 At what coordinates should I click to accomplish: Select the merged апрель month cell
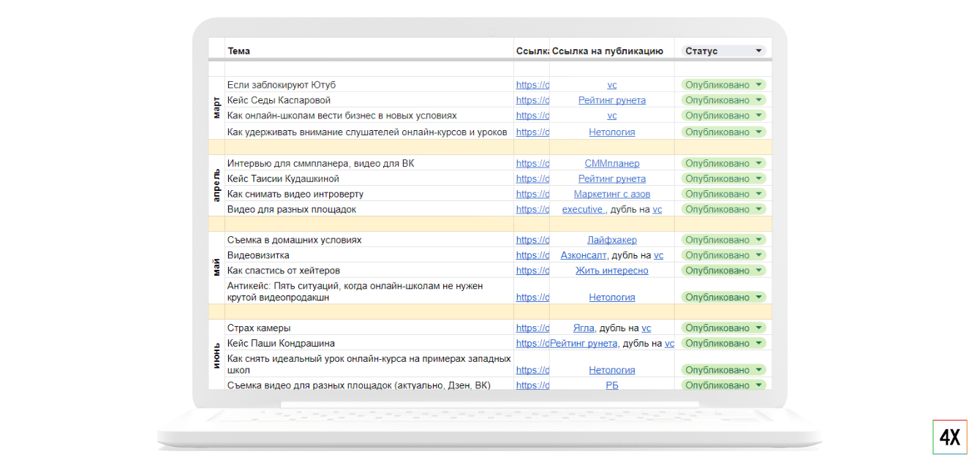[x=216, y=186]
